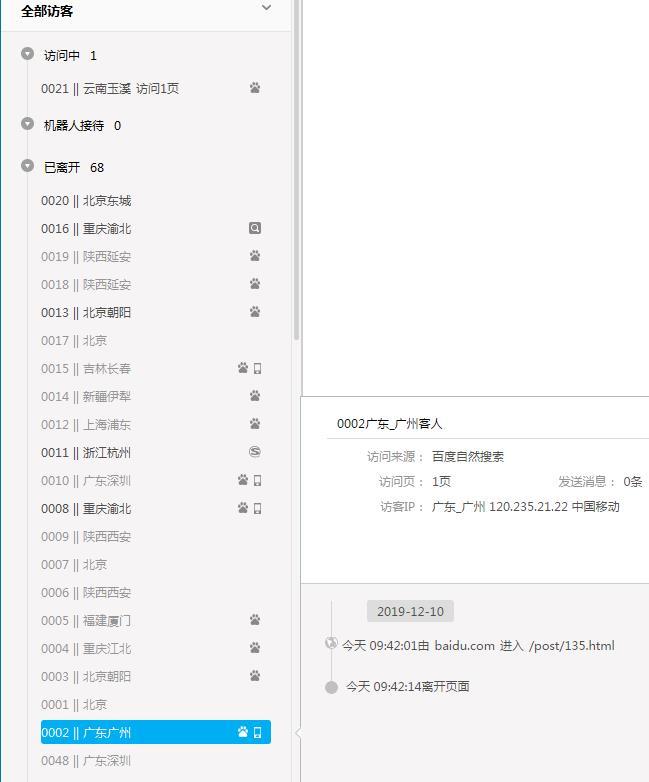Click mobile device icon on row 0008
Screen dimensions: 649x782
coord(257,508)
